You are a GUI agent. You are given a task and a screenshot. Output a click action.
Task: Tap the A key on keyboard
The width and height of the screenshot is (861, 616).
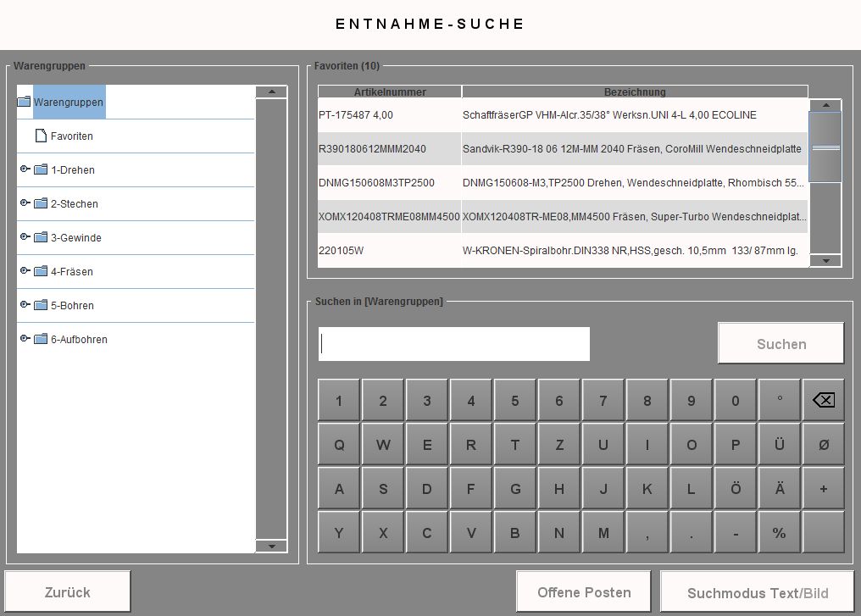point(339,487)
